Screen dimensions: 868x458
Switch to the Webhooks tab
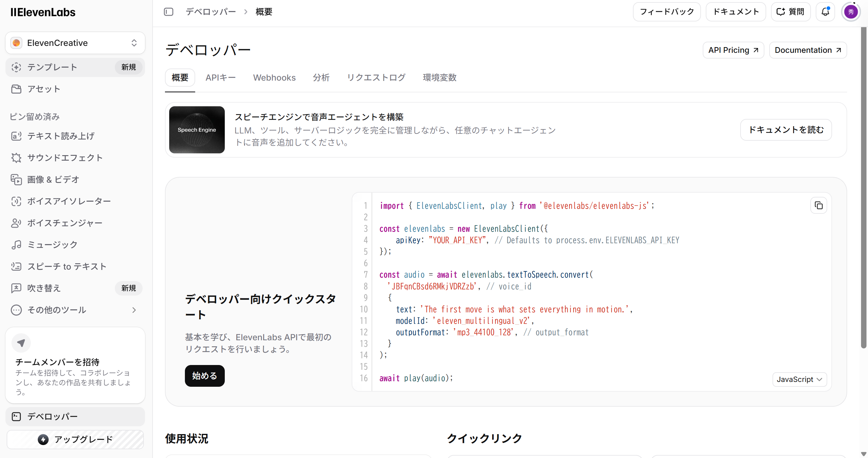pyautogui.click(x=274, y=78)
